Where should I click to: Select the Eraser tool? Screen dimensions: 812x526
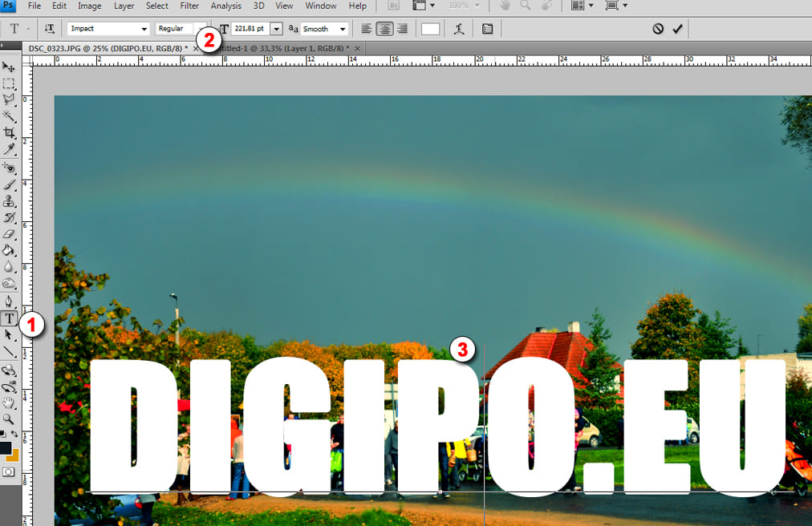(9, 234)
